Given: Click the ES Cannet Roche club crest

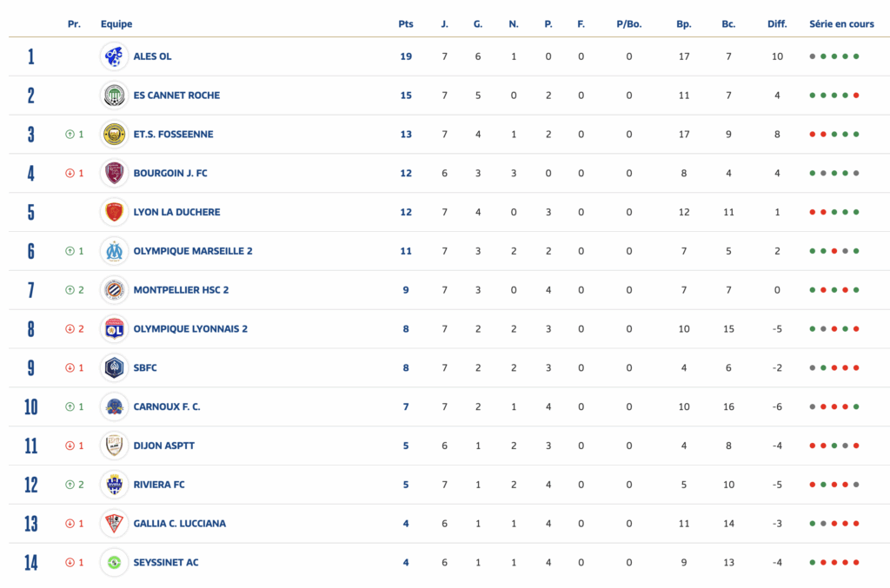Looking at the screenshot, I should coord(114,96).
